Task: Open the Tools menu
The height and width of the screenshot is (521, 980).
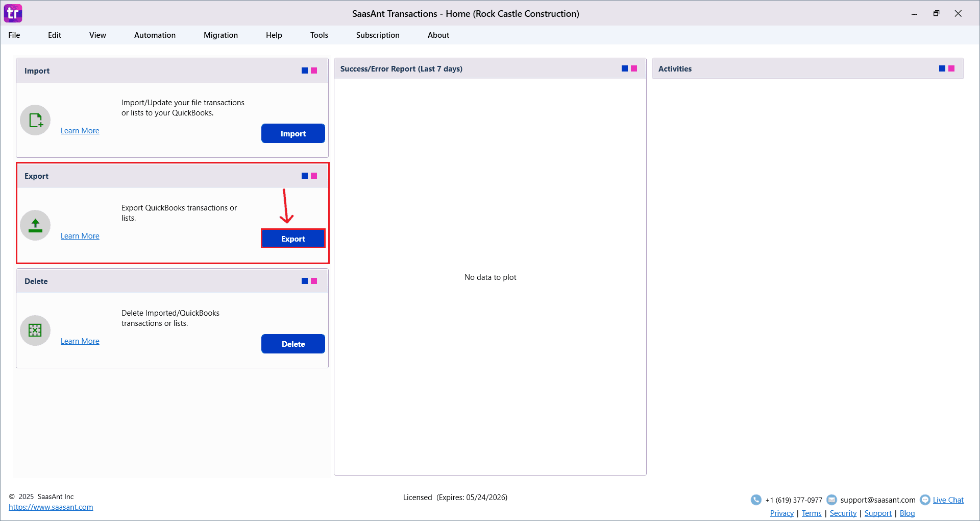Action: pos(319,35)
